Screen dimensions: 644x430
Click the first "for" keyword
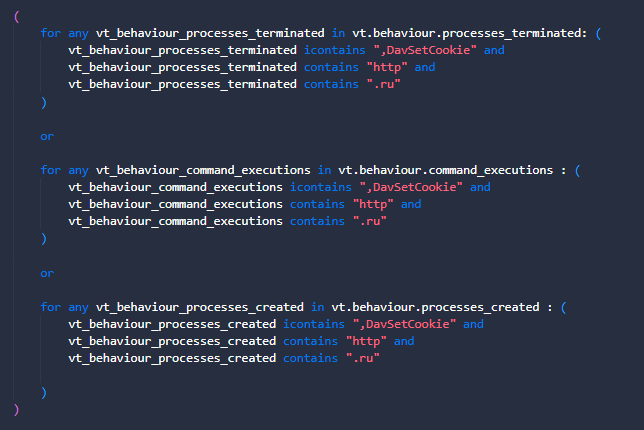(51, 33)
